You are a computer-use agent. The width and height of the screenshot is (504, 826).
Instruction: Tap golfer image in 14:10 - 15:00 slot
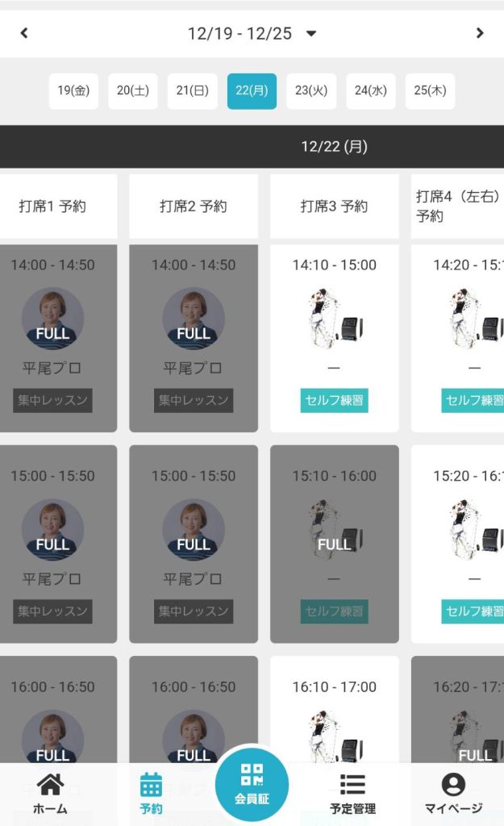tap(335, 318)
